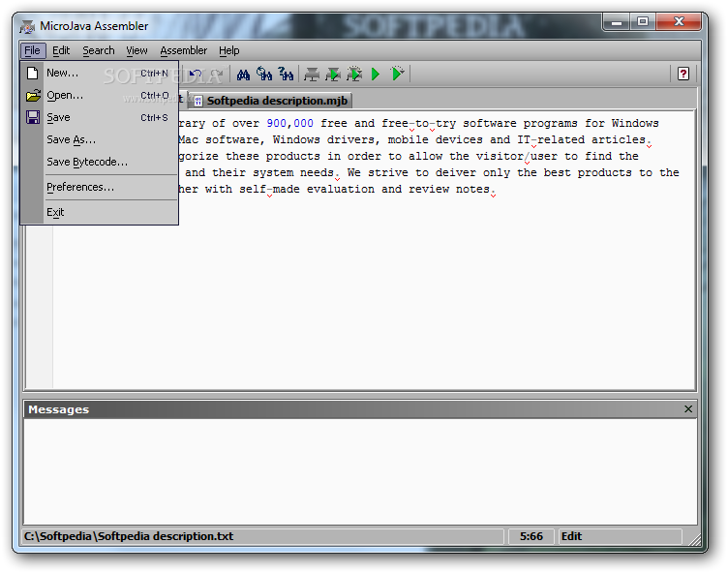The width and height of the screenshot is (728, 573).
Task: Open Find with the plain binoculars icon
Action: (x=243, y=74)
